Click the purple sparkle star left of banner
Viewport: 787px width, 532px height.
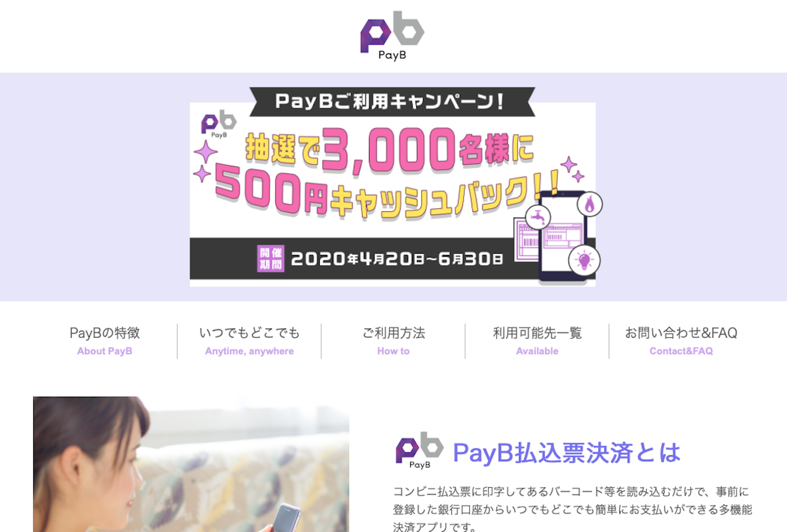206,152
